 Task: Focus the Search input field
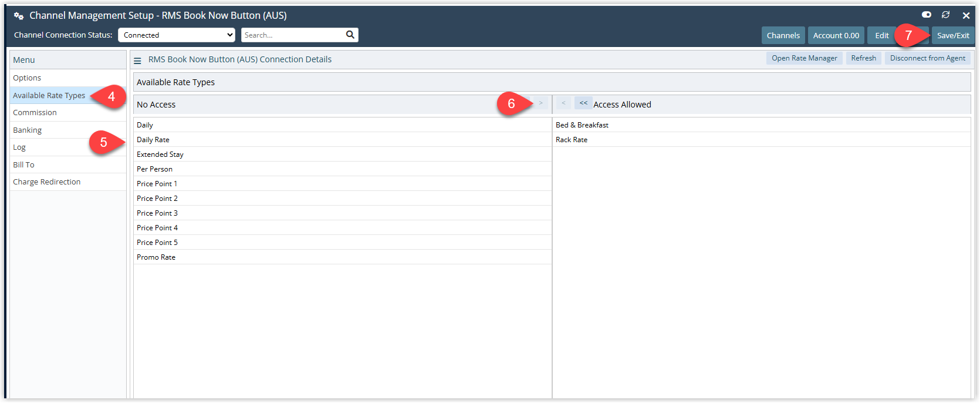[x=293, y=35]
